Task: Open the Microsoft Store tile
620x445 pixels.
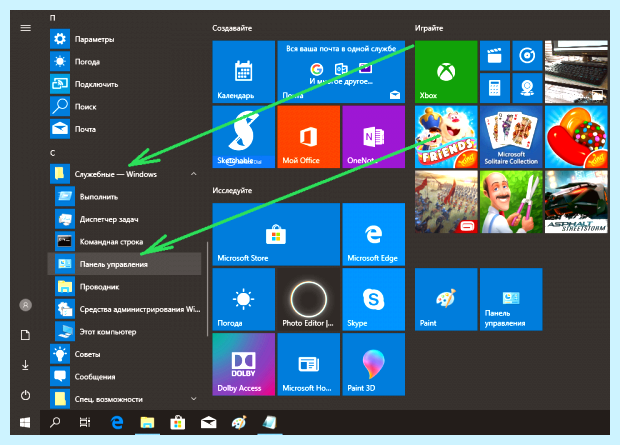Action: pos(276,234)
